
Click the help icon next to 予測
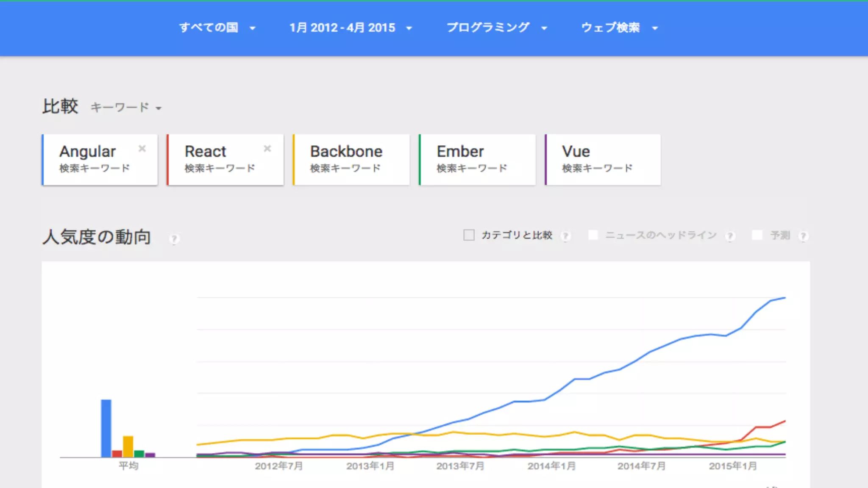pyautogui.click(x=803, y=236)
